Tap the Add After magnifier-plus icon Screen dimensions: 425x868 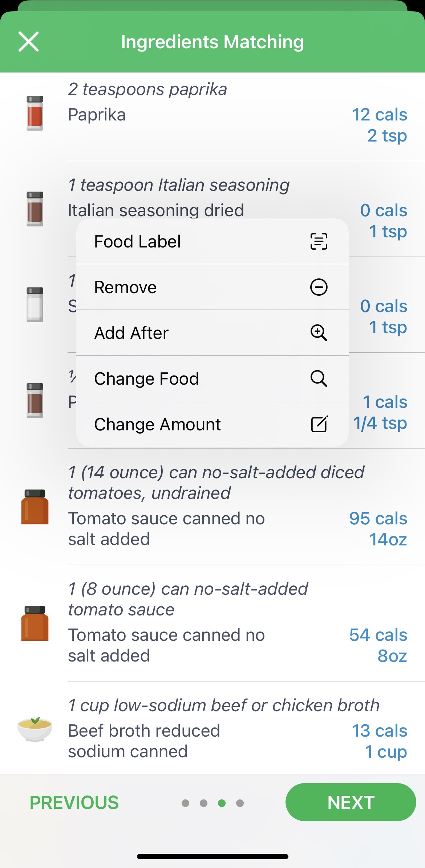tap(319, 333)
